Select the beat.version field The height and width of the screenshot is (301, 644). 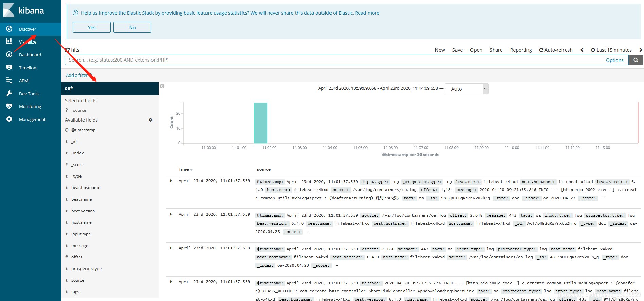coord(83,211)
